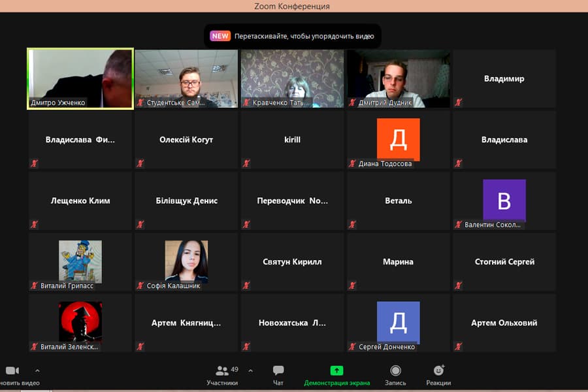Click the name Стогний Сергей
Screen dimensions: 588x392
click(x=504, y=262)
